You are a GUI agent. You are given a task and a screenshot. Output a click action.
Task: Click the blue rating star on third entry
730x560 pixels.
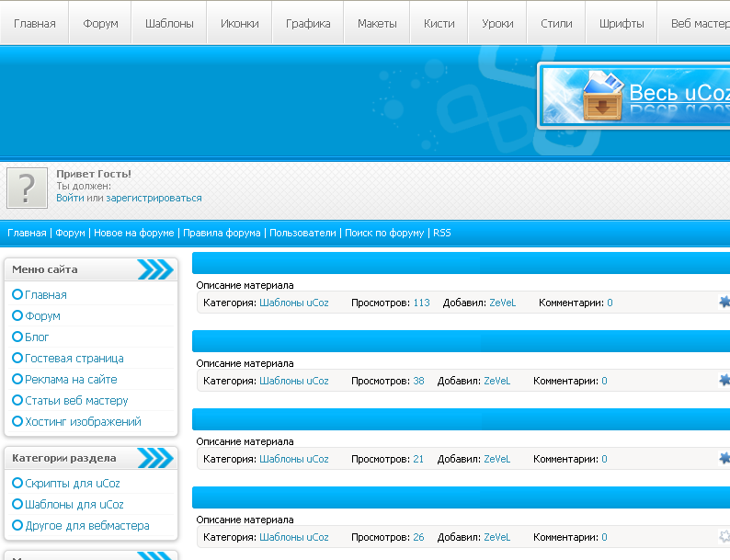click(x=724, y=458)
